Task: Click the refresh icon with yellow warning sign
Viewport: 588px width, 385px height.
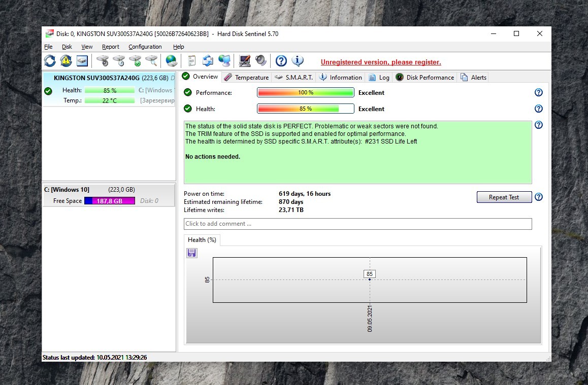Action: 66,61
